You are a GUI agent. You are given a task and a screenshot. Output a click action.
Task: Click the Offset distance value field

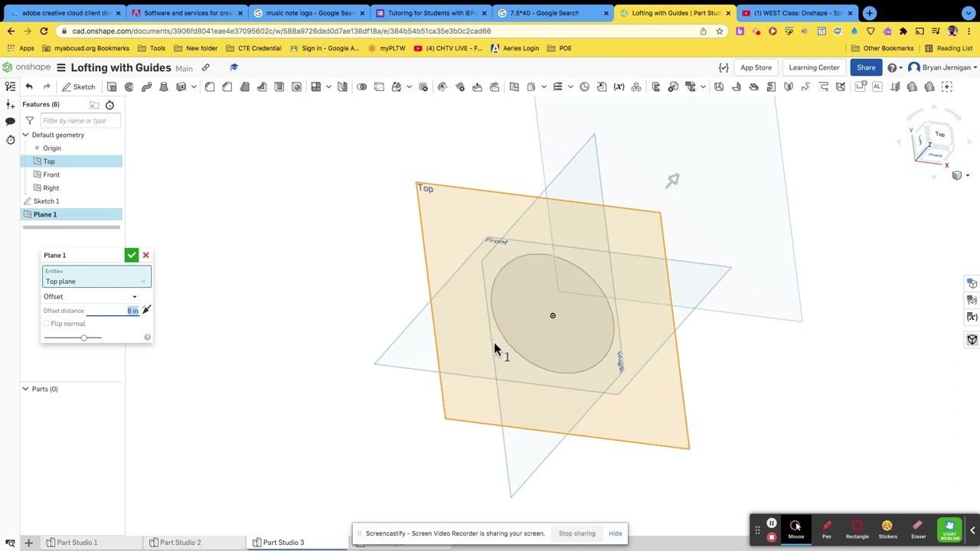113,310
